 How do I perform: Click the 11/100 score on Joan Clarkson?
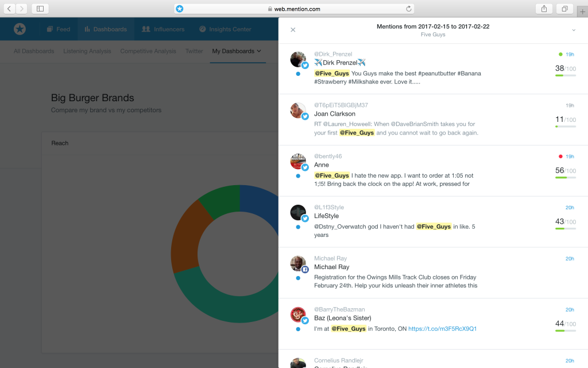pos(566,120)
